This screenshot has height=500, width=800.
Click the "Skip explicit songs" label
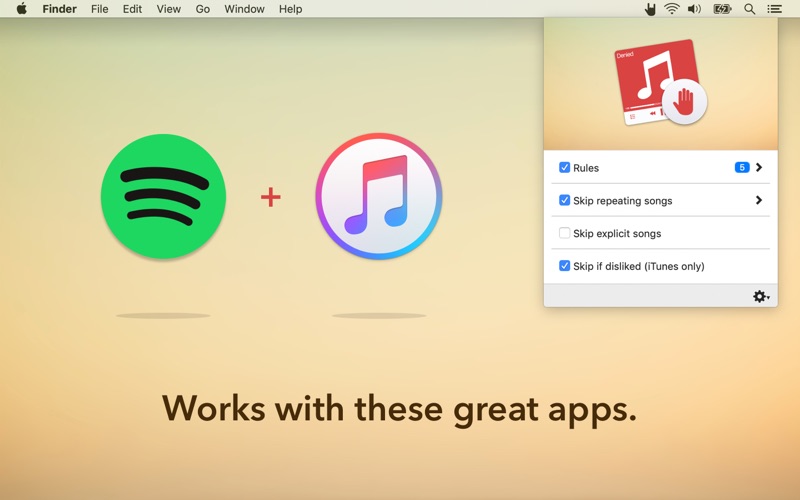point(617,234)
